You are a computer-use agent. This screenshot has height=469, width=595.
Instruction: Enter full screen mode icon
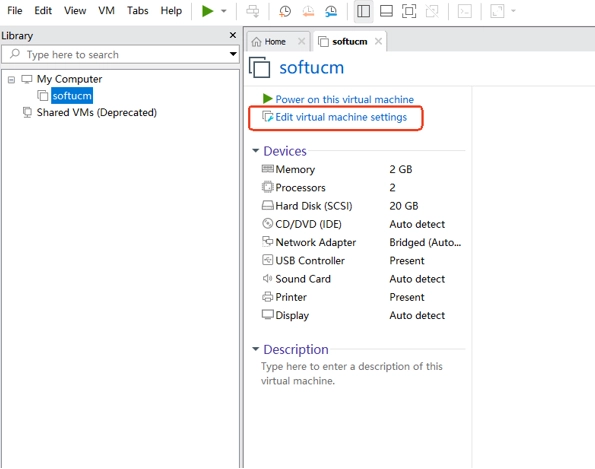[409, 11]
